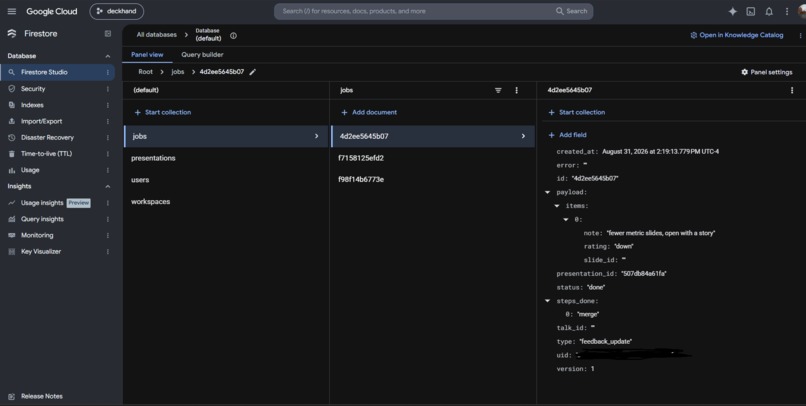Click the Disaster Recovery clock icon
Screen dimensions: 806x406
pos(12,138)
